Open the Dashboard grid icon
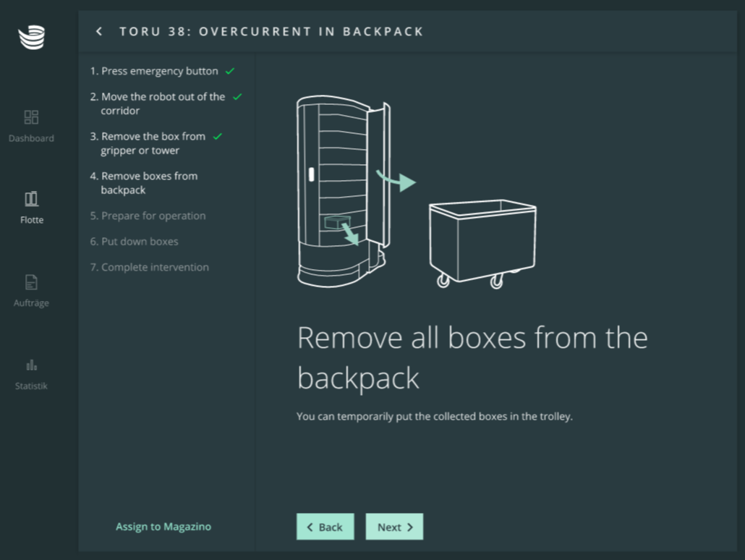 click(x=31, y=117)
